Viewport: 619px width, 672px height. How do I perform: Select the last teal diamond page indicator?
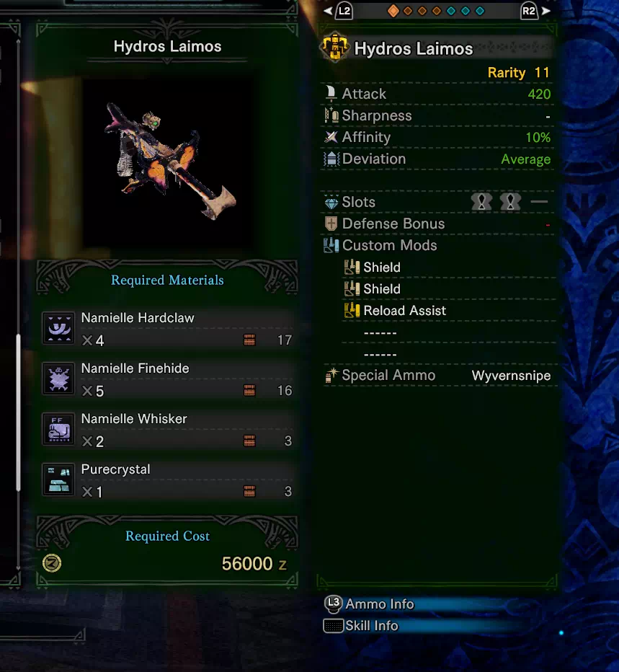tap(480, 11)
